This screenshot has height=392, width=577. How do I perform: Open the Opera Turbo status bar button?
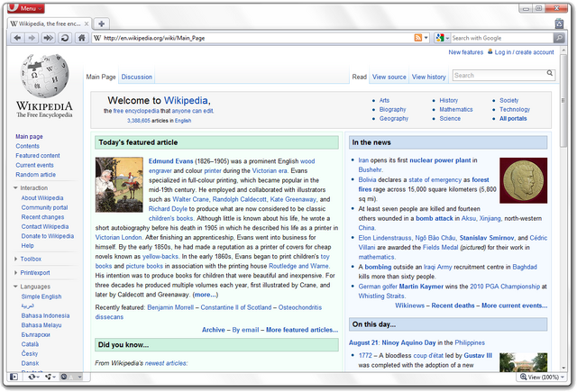point(71,377)
